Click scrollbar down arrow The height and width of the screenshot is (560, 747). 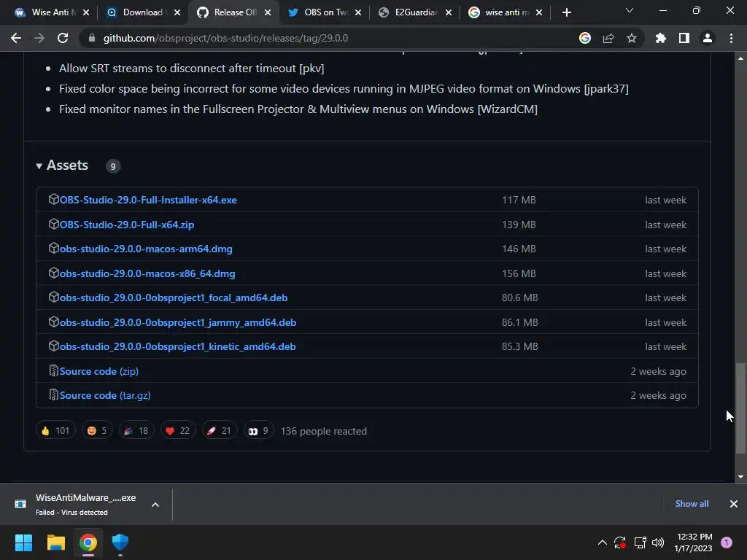pyautogui.click(x=740, y=477)
